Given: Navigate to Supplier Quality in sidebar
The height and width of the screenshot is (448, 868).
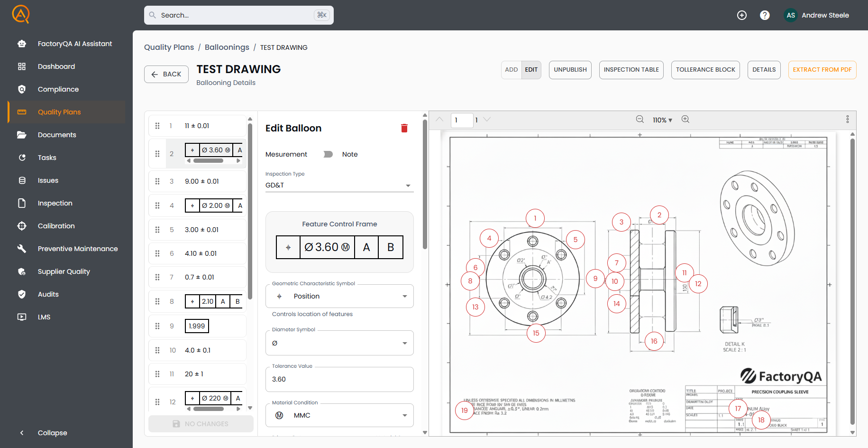Looking at the screenshot, I should click(x=64, y=271).
